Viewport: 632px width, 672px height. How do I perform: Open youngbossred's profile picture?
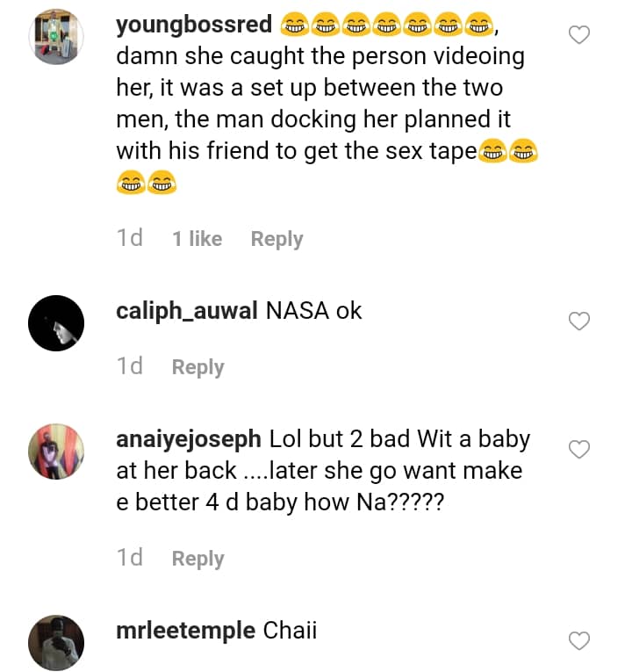point(56,37)
